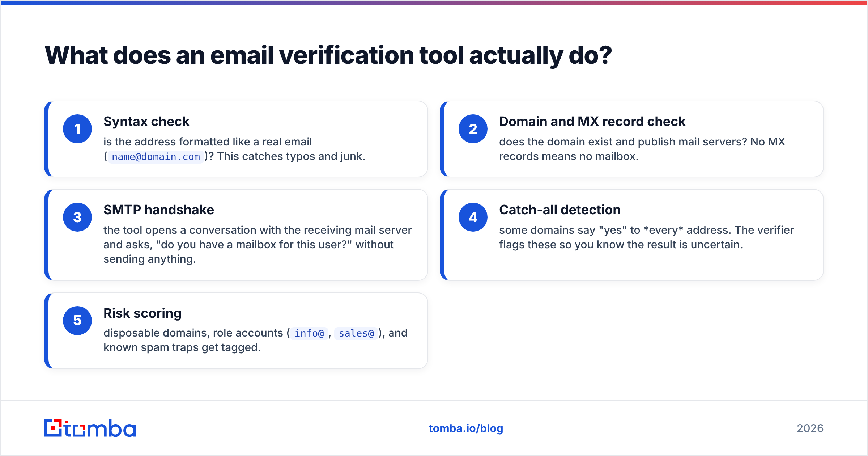Click 'sending anything.' text line
This screenshot has width=868, height=456.
pos(150,259)
